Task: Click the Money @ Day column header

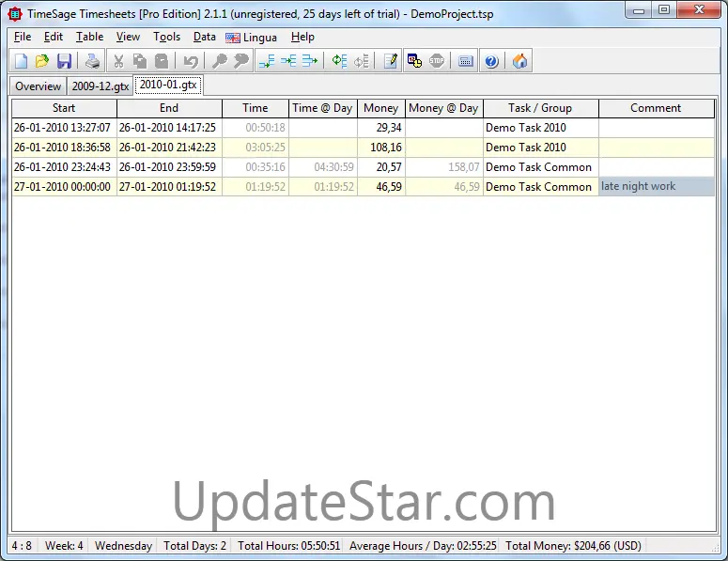Action: (444, 108)
